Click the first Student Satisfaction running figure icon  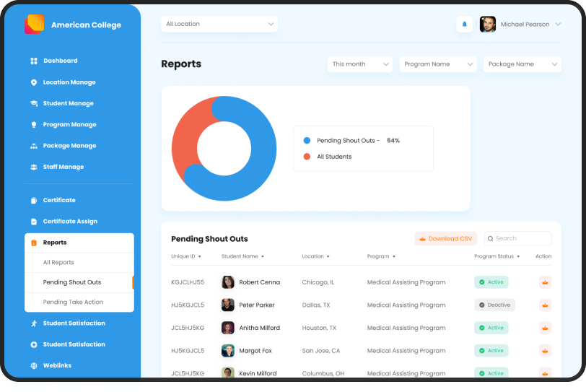coord(34,323)
